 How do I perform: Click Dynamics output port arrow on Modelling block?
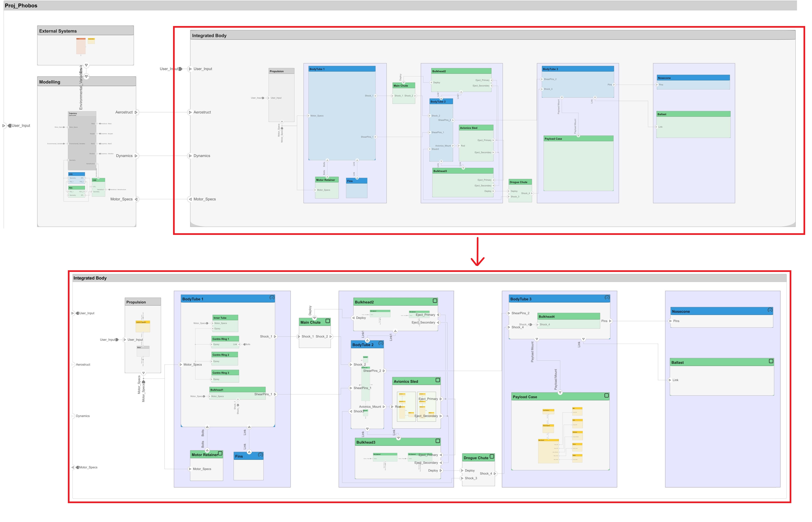[x=136, y=156]
